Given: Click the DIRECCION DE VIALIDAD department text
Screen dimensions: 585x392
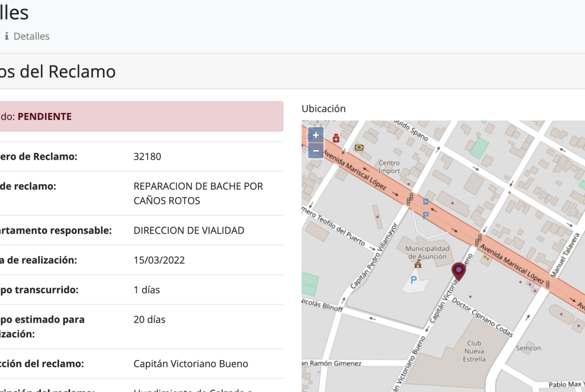Looking at the screenshot, I should pyautogui.click(x=189, y=231).
